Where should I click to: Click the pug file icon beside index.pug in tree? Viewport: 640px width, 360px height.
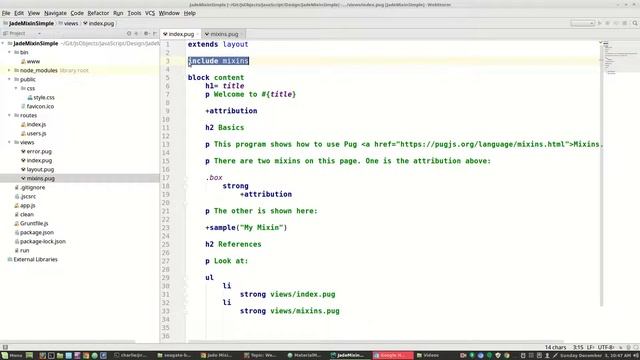[x=23, y=160]
